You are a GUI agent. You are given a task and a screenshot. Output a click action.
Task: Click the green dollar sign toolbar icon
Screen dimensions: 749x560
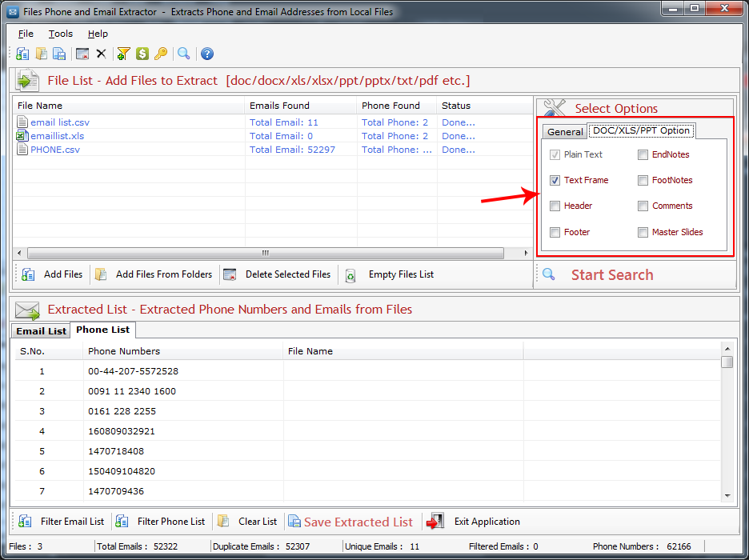coord(142,54)
